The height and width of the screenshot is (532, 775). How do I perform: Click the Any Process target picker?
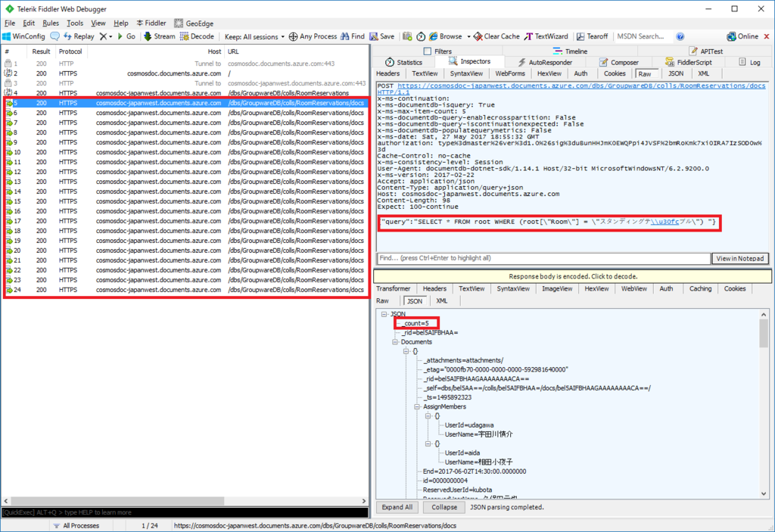[x=313, y=36]
